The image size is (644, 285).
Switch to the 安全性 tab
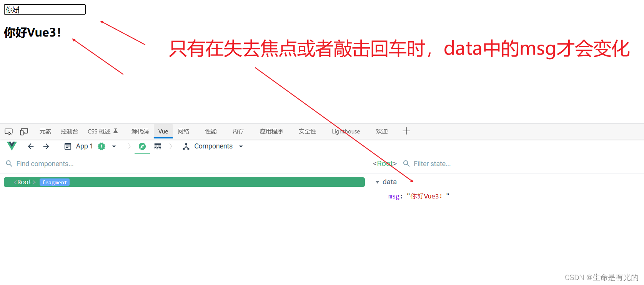click(307, 132)
